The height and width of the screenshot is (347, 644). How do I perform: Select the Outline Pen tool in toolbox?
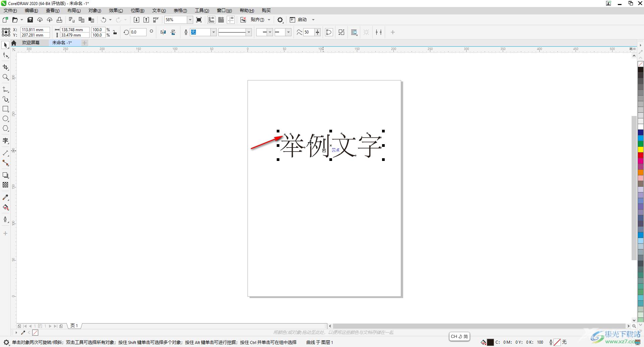5,220
